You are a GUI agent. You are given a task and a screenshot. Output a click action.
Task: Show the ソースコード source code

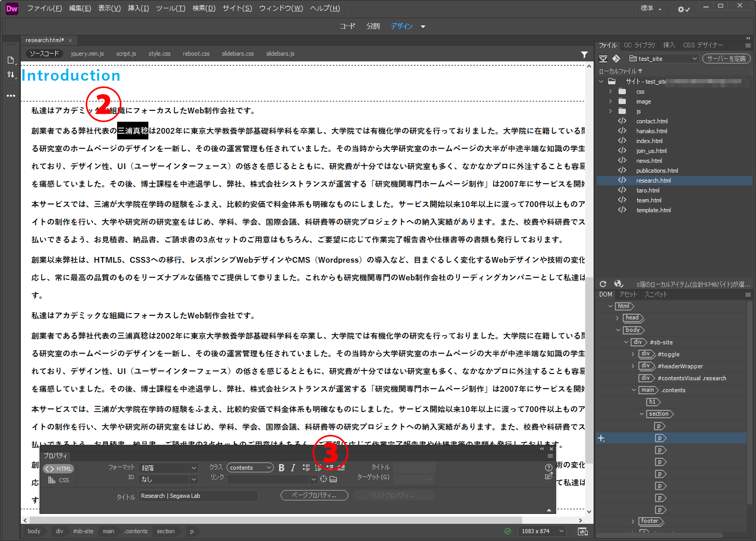pyautogui.click(x=44, y=54)
